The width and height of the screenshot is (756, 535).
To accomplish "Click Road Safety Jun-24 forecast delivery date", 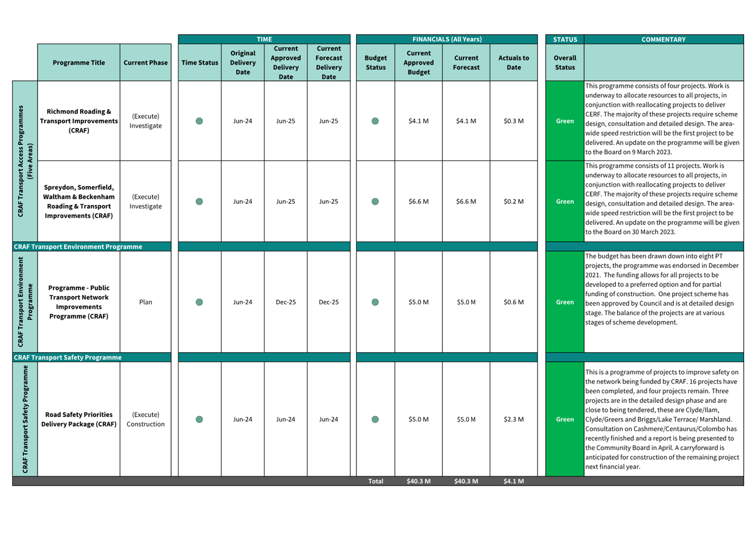I will pyautogui.click(x=329, y=419).
